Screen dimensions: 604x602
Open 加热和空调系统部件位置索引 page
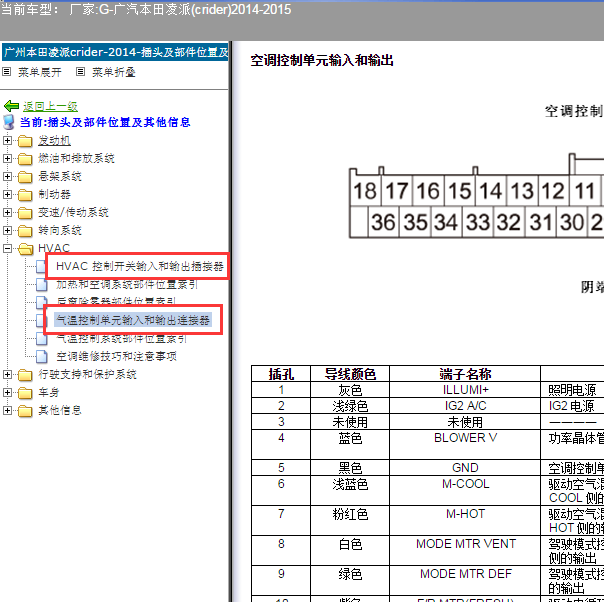[127, 285]
